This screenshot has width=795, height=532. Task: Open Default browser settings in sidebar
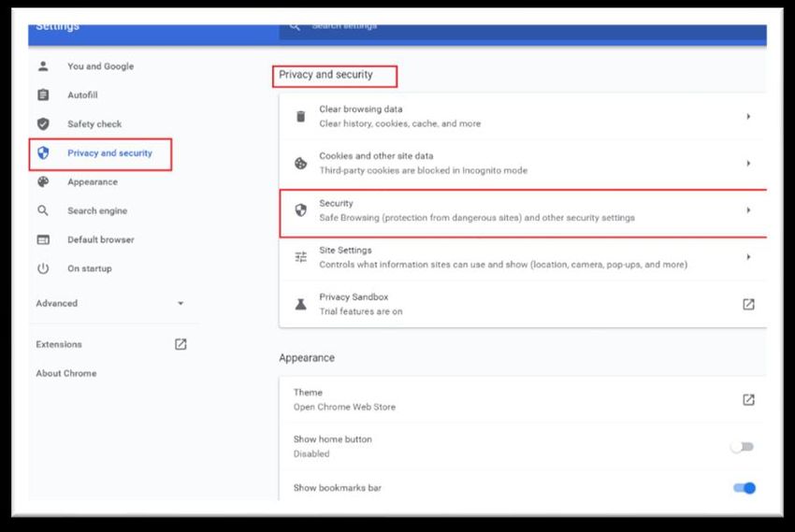tap(101, 239)
